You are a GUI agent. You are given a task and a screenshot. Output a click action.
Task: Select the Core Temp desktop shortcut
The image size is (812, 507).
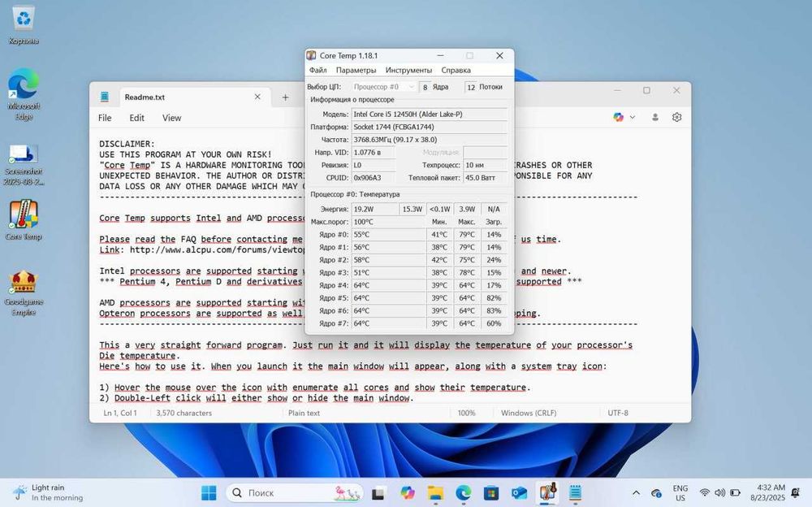[24, 220]
